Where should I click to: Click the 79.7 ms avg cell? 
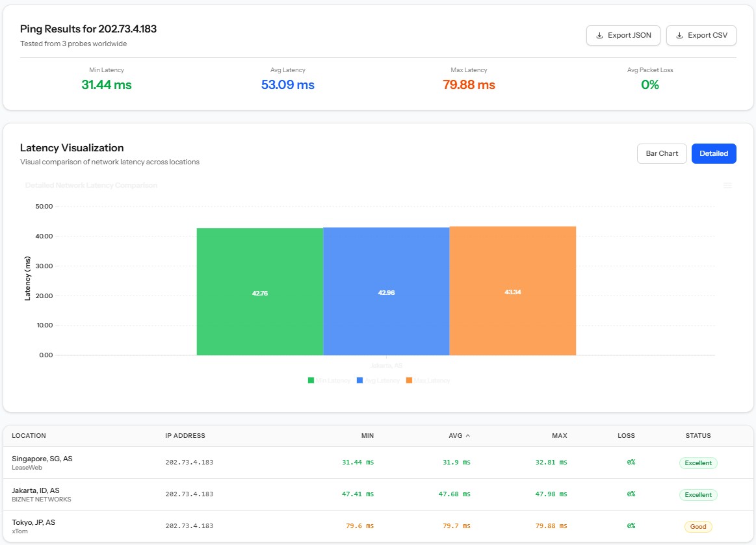pos(456,526)
